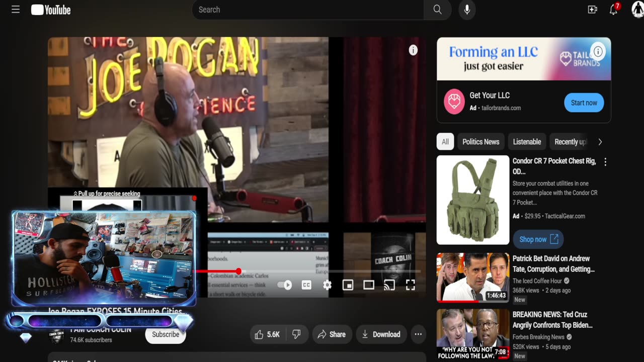Screen dimensions: 644x362
Task: Select the Listenable chip
Action: click(x=527, y=142)
